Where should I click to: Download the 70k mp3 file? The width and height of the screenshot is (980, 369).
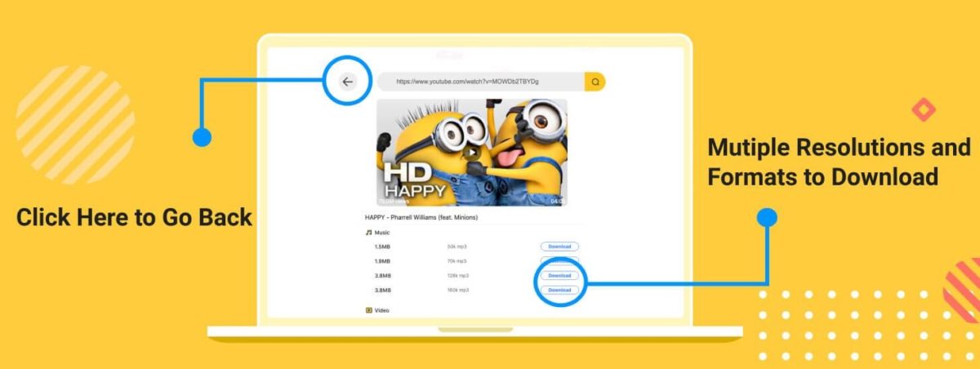[559, 261]
